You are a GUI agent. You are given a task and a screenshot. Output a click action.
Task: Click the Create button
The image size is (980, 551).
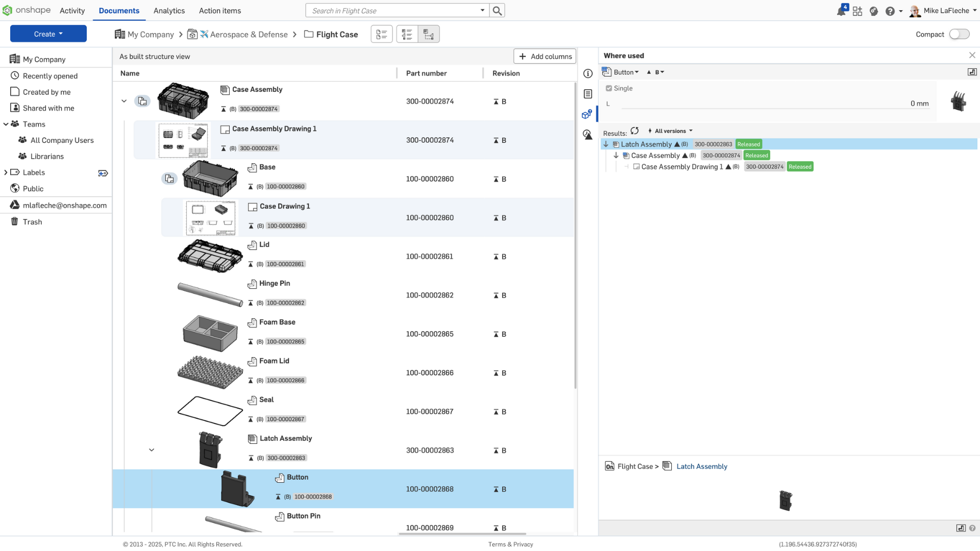[x=48, y=34]
